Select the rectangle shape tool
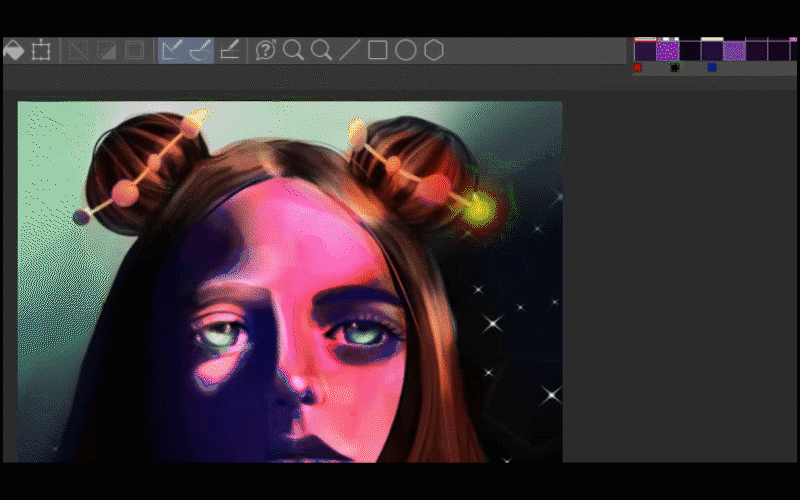800x500 pixels. point(378,51)
